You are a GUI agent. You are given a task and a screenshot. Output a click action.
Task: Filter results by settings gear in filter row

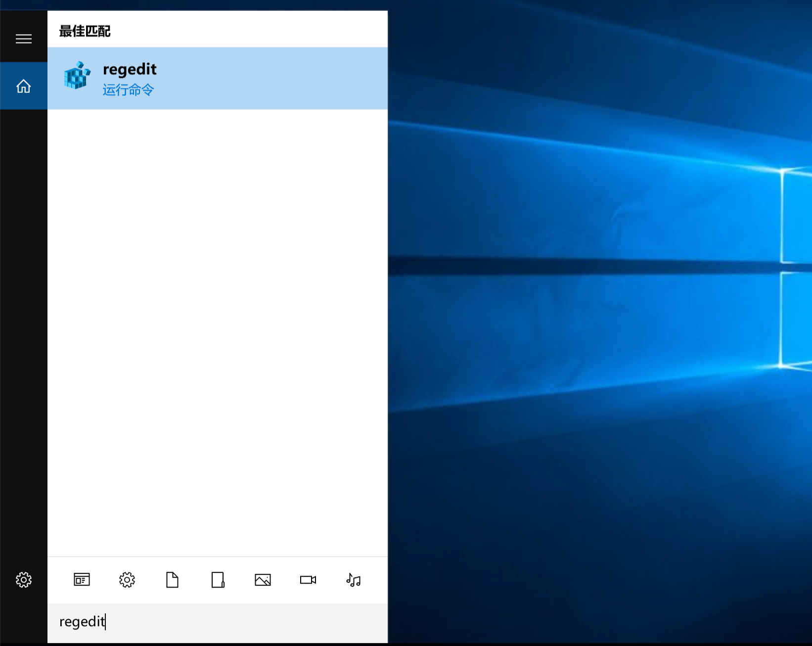127,579
